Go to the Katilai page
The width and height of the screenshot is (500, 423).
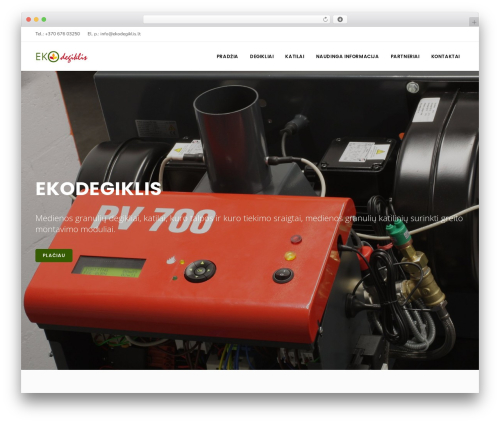pyautogui.click(x=294, y=56)
